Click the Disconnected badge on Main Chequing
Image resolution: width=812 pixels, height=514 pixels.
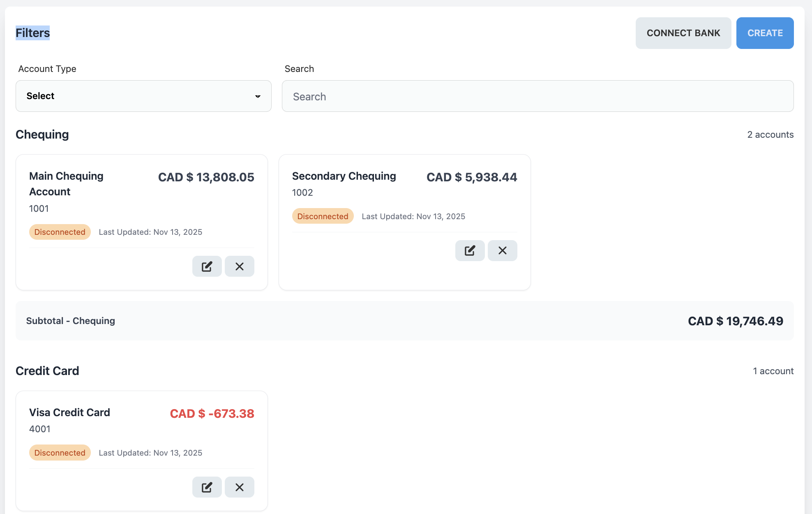coord(60,232)
